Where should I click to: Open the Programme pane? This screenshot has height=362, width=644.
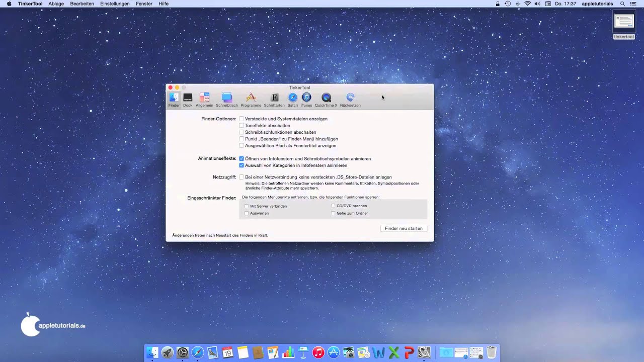(251, 100)
